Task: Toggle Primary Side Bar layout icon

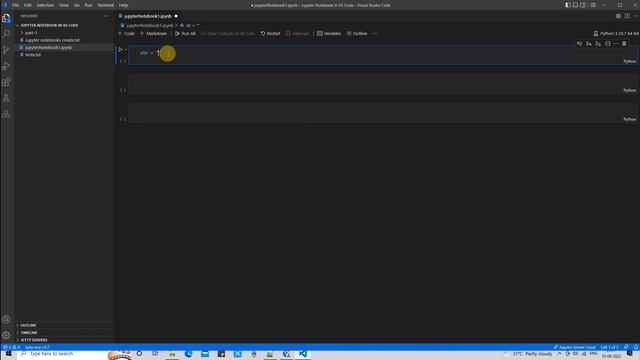Action: pyautogui.click(x=568, y=5)
